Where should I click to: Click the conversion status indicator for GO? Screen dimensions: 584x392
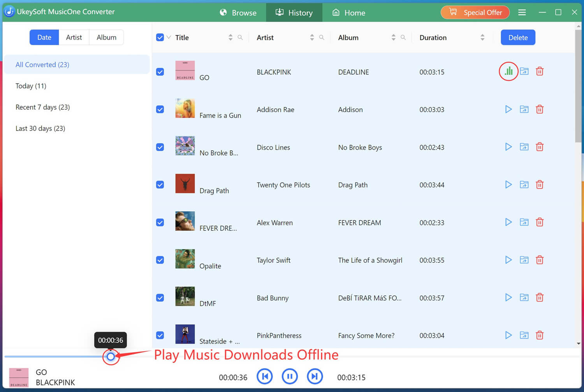pyautogui.click(x=508, y=71)
